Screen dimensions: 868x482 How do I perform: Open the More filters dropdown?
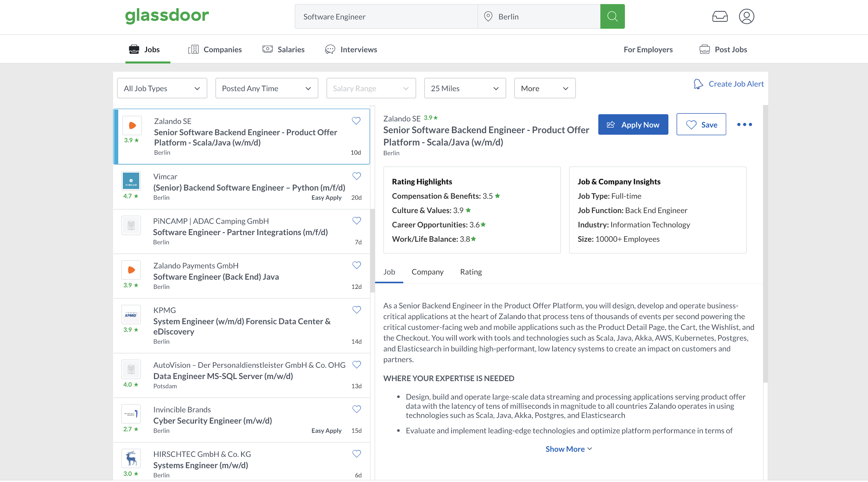click(545, 88)
